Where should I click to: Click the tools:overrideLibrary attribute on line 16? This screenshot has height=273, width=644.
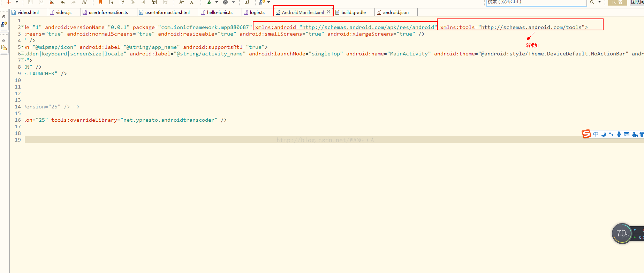click(x=134, y=120)
